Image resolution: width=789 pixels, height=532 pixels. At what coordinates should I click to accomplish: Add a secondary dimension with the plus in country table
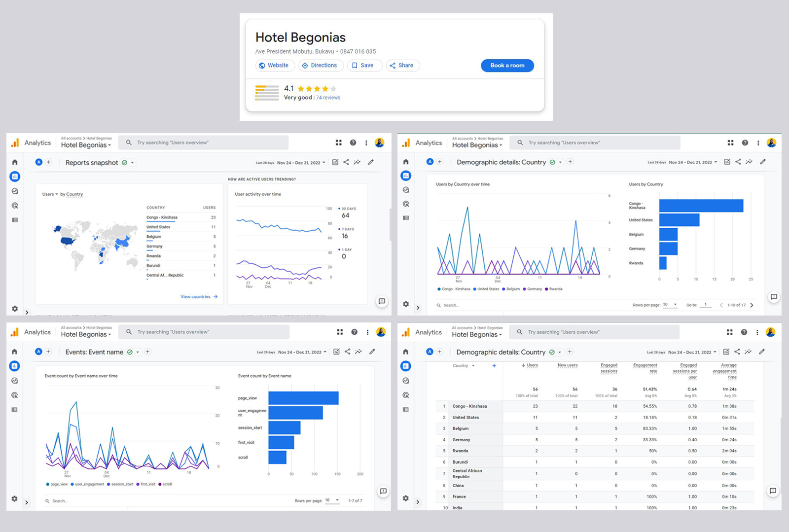(494, 366)
